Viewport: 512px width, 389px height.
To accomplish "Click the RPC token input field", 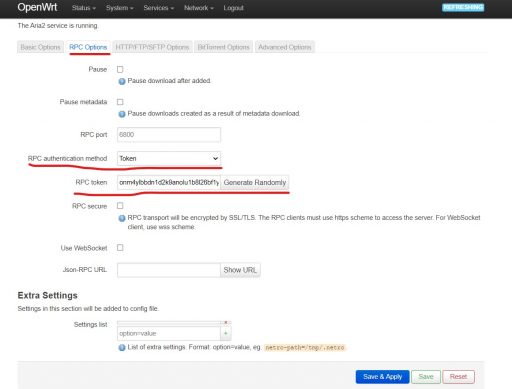I will (x=169, y=182).
